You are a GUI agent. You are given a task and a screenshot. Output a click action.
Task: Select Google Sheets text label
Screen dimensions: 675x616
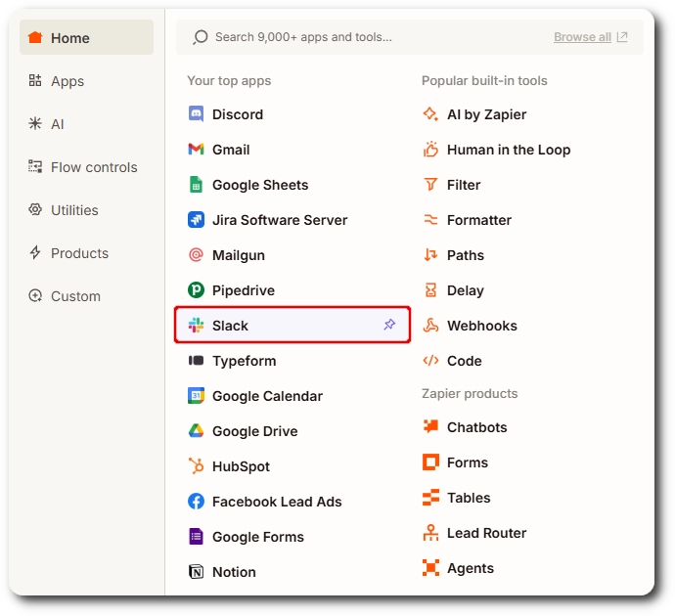(260, 185)
